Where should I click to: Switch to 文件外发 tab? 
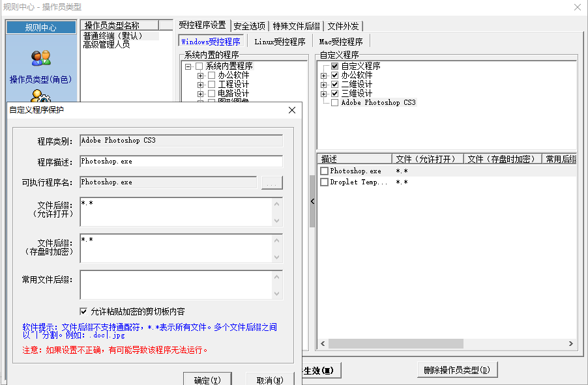[343, 26]
